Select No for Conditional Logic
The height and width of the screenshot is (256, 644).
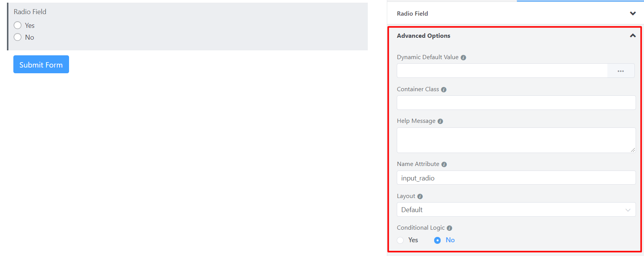(438, 240)
